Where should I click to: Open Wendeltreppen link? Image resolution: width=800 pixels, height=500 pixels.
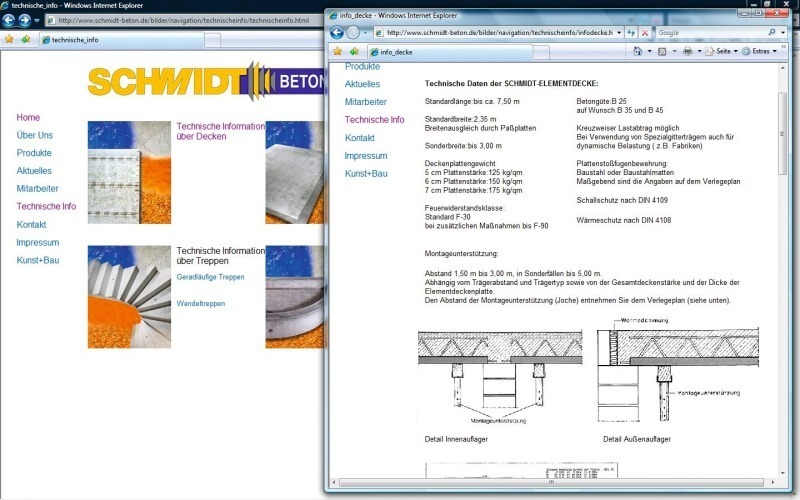pos(201,304)
